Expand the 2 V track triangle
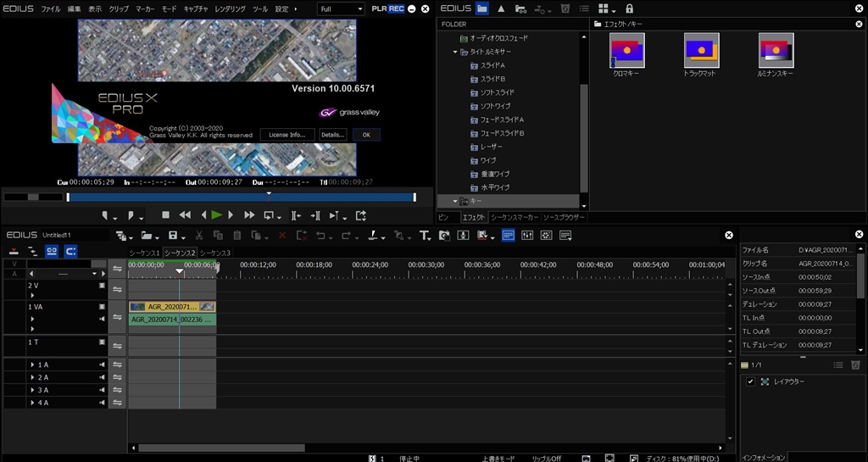This screenshot has width=868, height=462. 32,295
